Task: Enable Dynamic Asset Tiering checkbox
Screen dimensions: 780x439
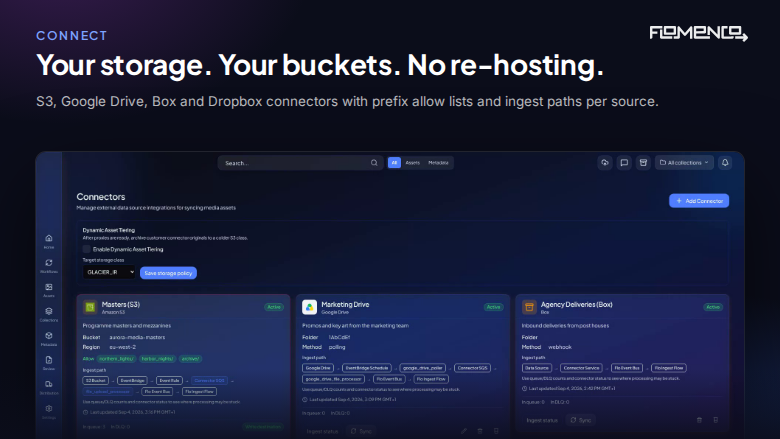Action: click(x=87, y=249)
